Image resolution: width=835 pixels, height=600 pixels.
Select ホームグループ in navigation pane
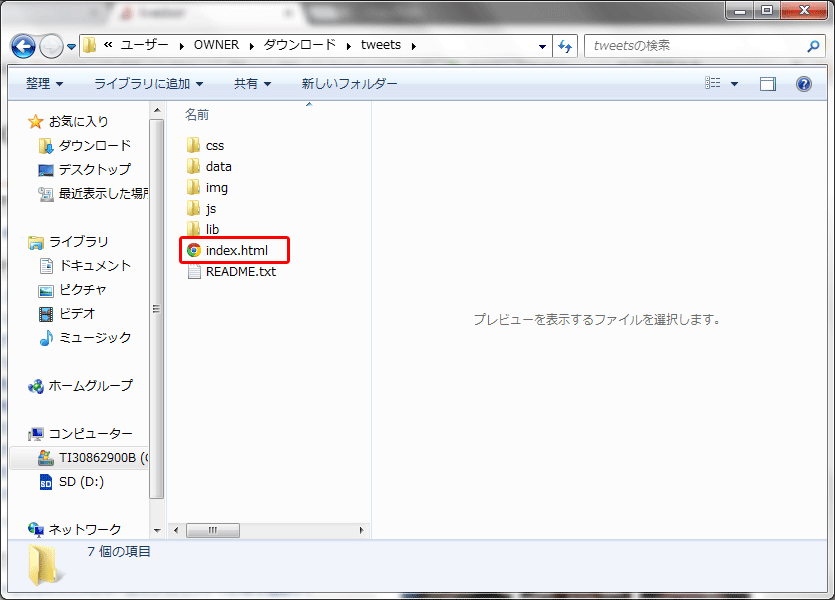coord(91,385)
